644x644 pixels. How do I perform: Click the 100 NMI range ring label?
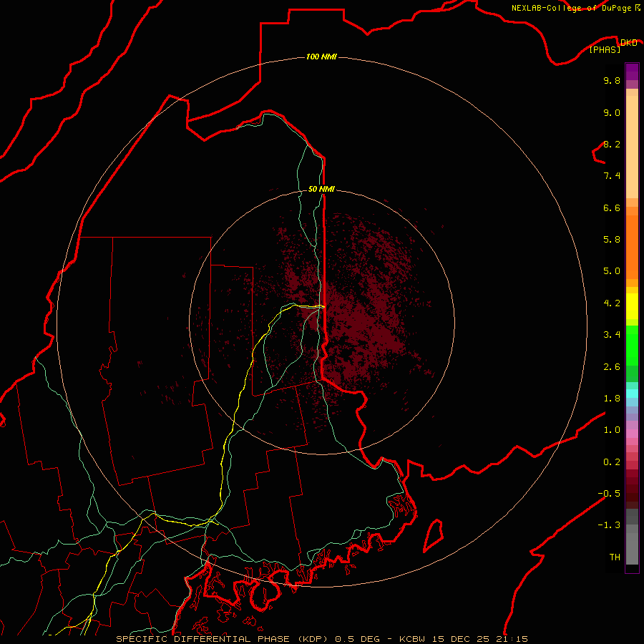point(321,57)
